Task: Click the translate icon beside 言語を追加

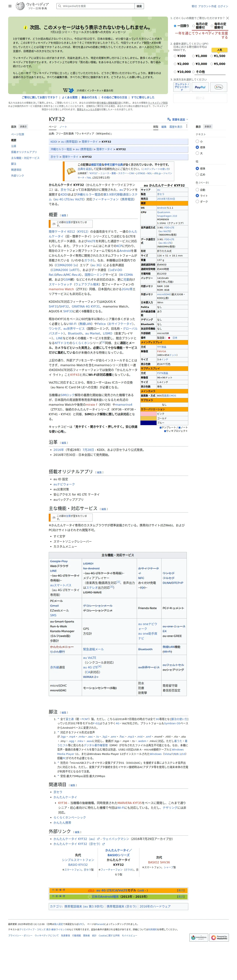Action: click(169, 120)
